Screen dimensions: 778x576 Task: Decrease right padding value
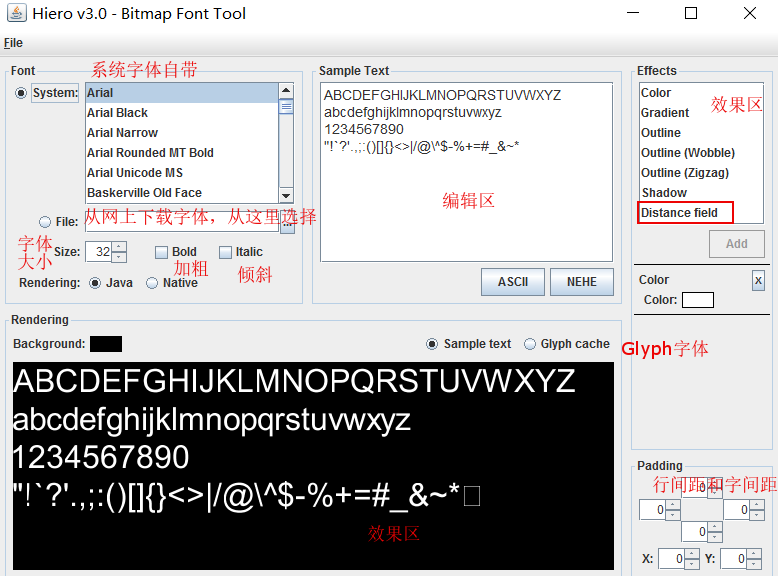click(757, 515)
